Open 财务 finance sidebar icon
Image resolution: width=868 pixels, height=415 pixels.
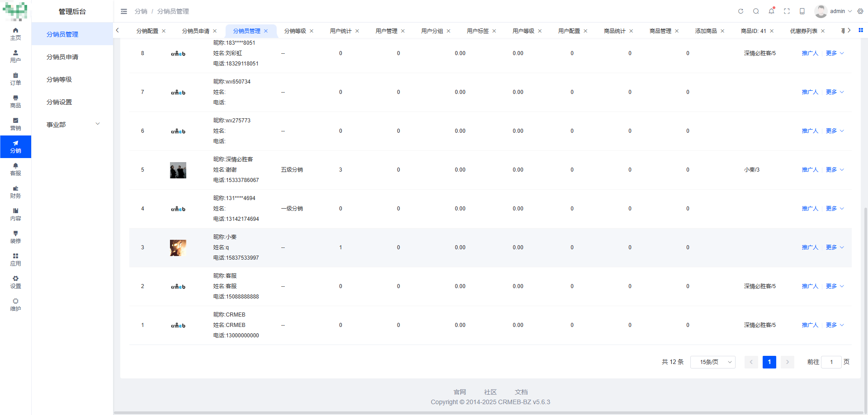point(15,192)
